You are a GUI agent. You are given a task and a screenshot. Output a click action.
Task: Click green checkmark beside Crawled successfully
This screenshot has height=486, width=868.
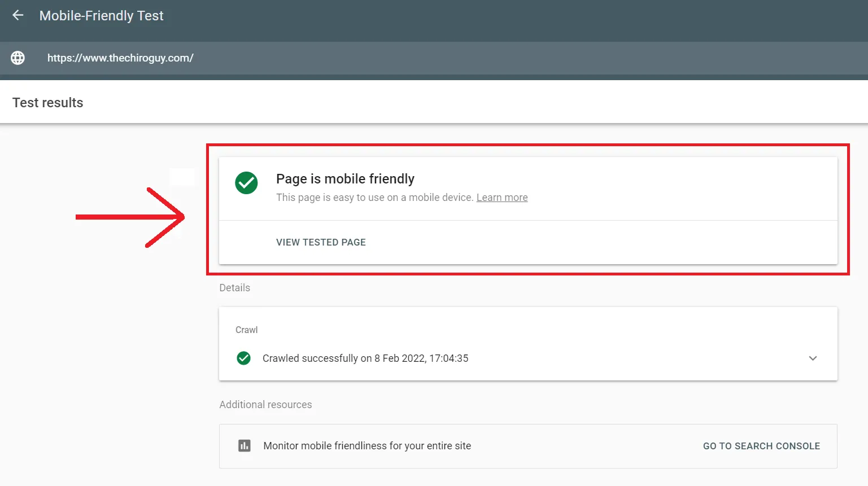coord(243,358)
